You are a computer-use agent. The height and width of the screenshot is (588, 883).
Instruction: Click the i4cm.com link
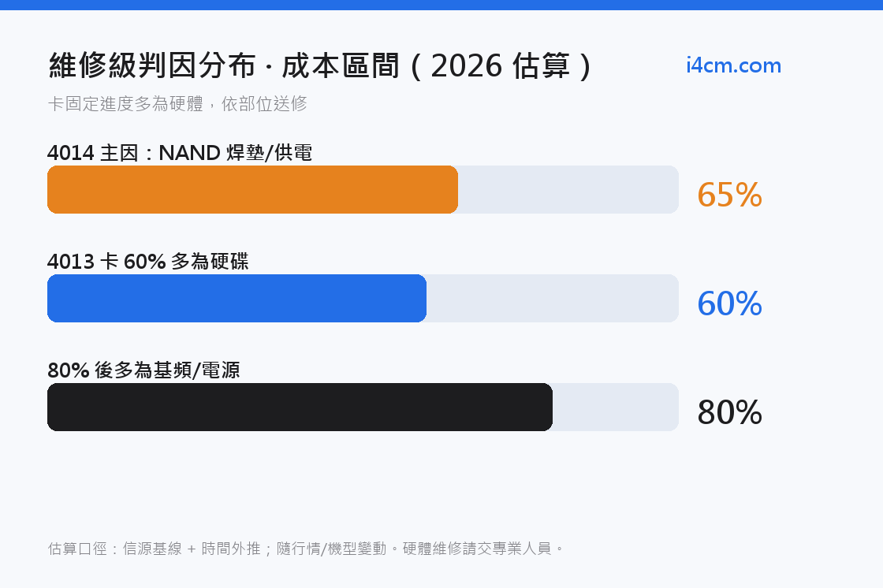coord(733,66)
